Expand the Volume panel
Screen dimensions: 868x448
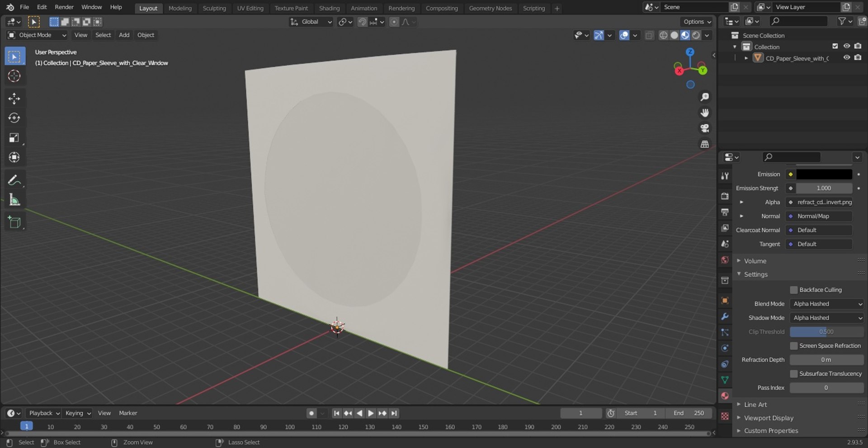(755, 261)
